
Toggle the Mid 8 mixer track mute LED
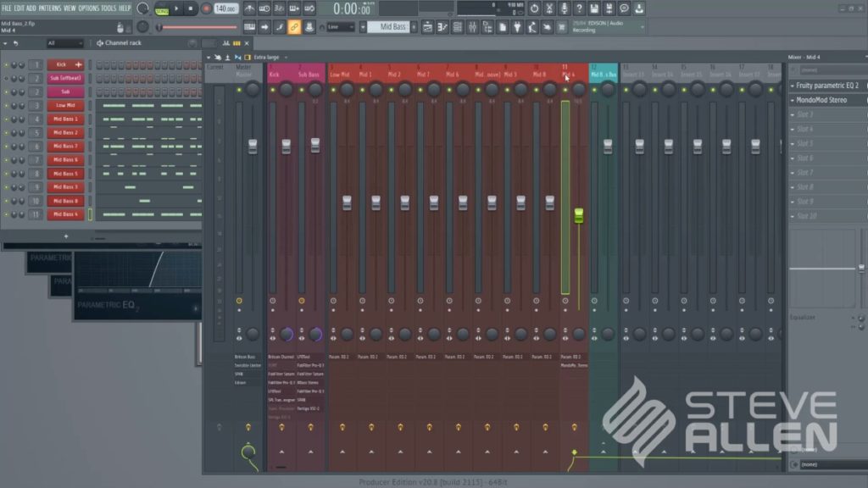coord(536,90)
